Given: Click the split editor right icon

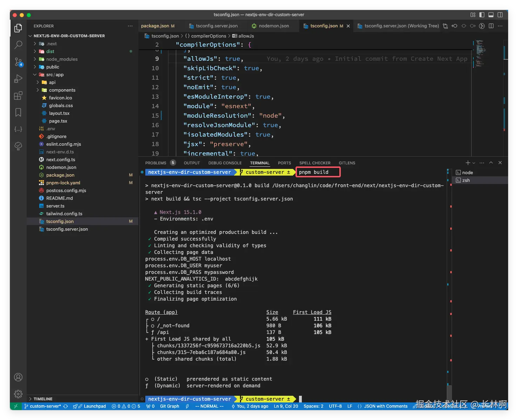Looking at the screenshot, I should [491, 26].
